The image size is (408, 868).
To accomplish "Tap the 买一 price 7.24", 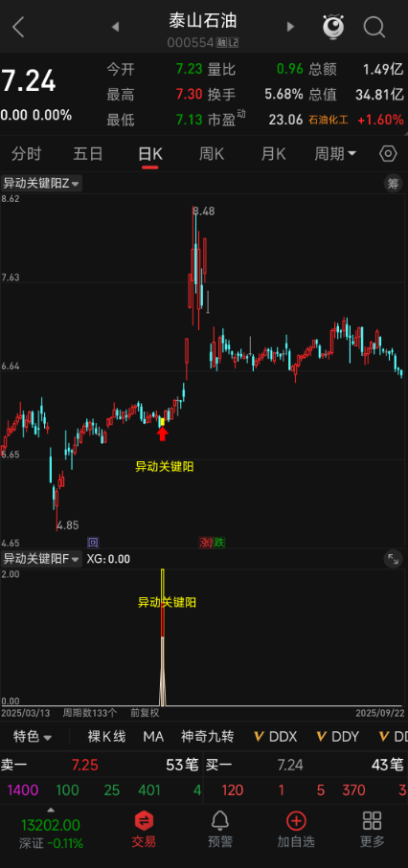I will (x=290, y=765).
